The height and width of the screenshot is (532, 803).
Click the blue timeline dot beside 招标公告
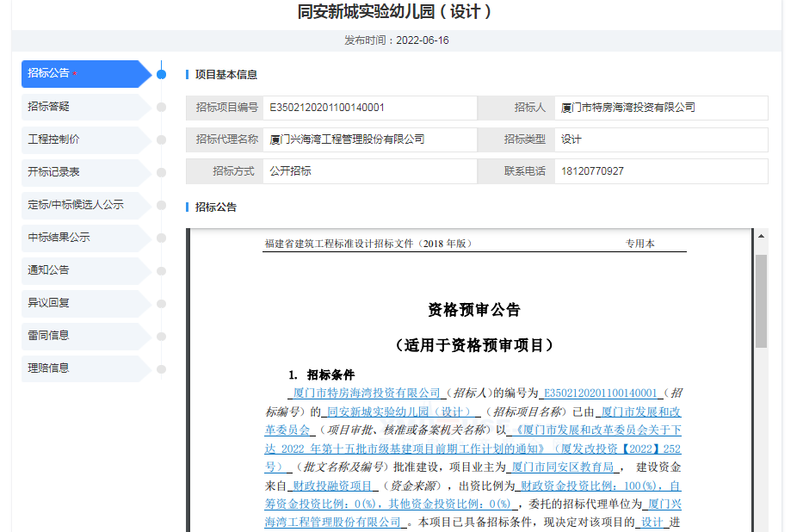tap(161, 74)
